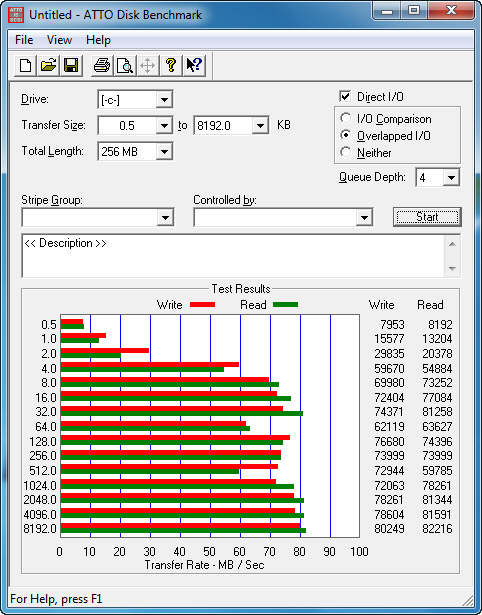Open the Total Length dropdown
This screenshot has width=482, height=615.
click(164, 152)
